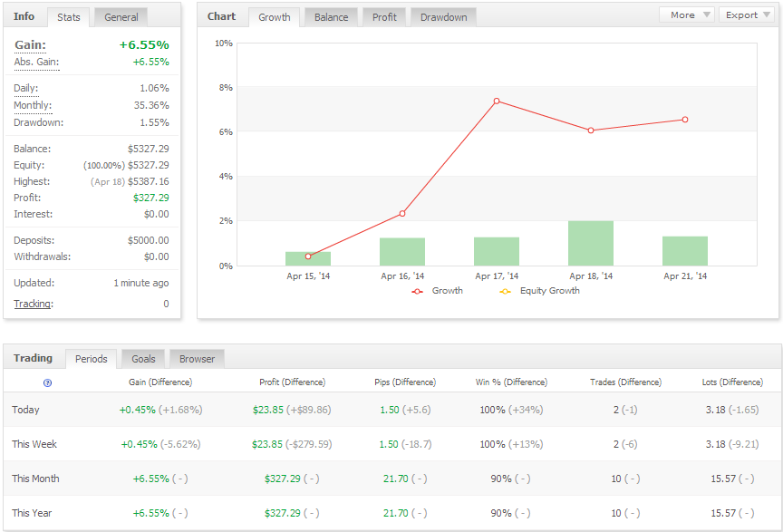Open the Export dropdown menu
The height and width of the screenshot is (532, 783).
[747, 15]
